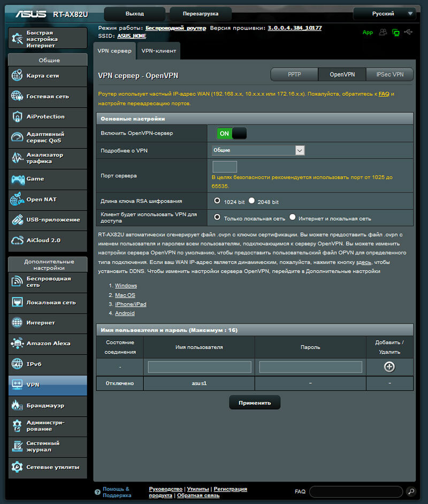Click the USB application icon
Image resolution: width=428 pixels, height=504 pixels.
(x=17, y=220)
